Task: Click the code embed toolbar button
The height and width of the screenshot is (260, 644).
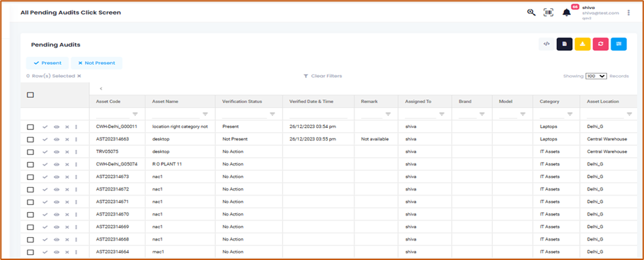Action: [x=547, y=44]
